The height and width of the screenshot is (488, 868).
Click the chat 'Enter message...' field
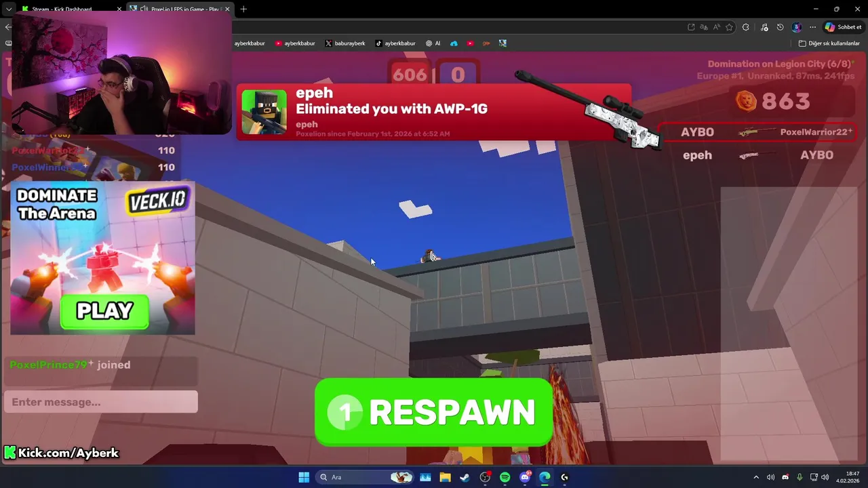[101, 402]
